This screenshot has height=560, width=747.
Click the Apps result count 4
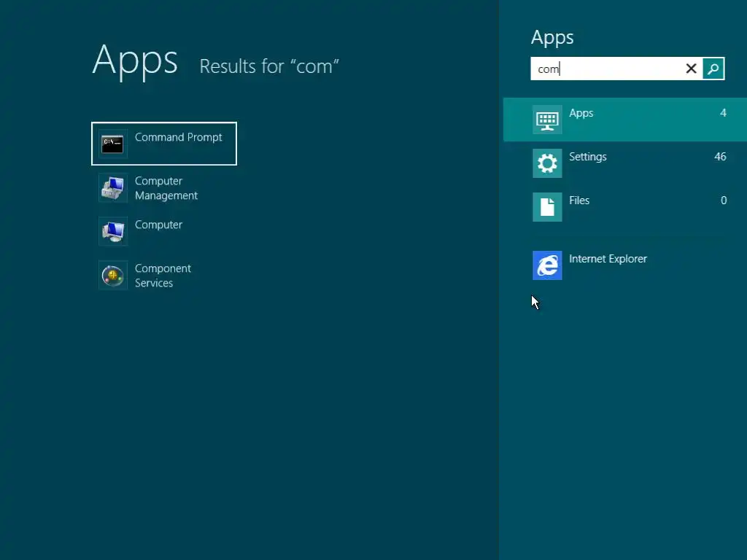click(723, 113)
